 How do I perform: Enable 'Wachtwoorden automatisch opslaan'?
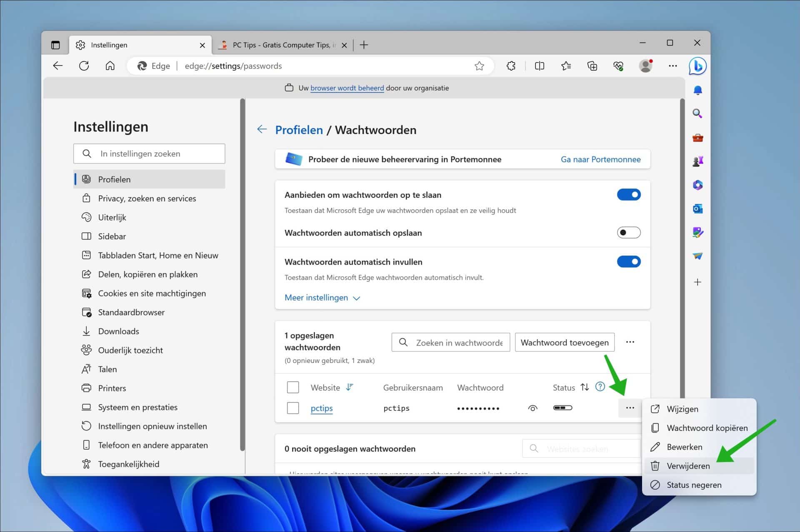tap(629, 233)
